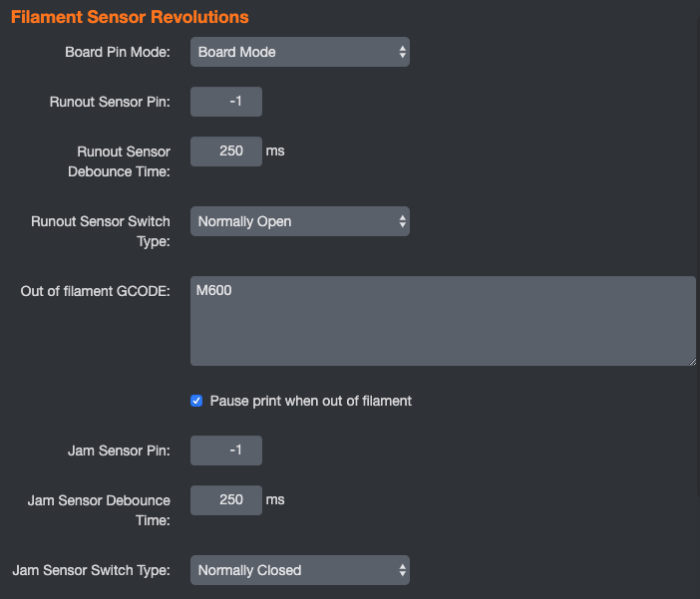This screenshot has width=700, height=599.
Task: Click inside the Out of filament GCODE textarea
Action: [x=443, y=321]
